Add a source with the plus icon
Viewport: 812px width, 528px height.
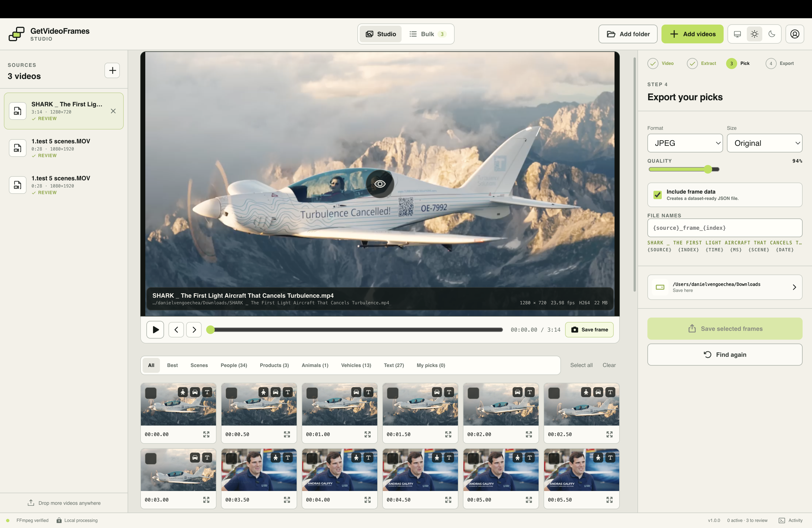point(112,71)
